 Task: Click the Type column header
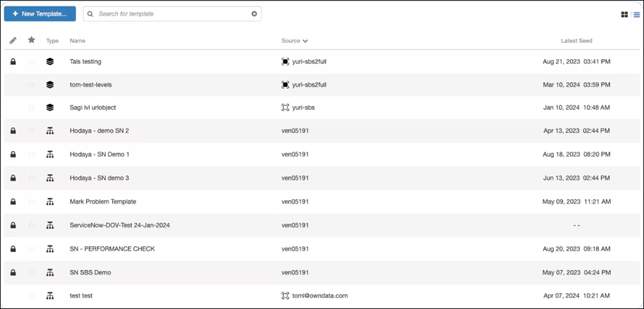point(52,40)
